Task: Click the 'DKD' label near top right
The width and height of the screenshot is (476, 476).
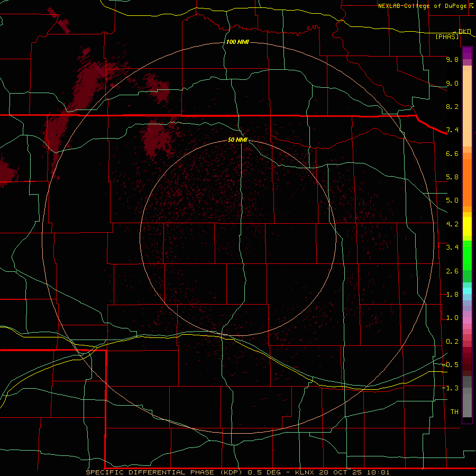Action: point(465,31)
